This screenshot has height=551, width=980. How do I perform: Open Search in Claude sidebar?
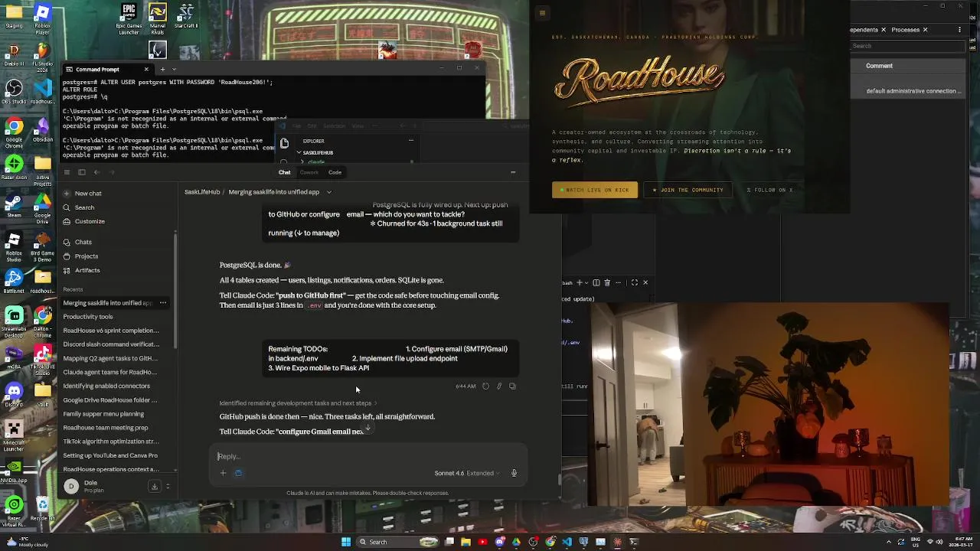[79, 207]
